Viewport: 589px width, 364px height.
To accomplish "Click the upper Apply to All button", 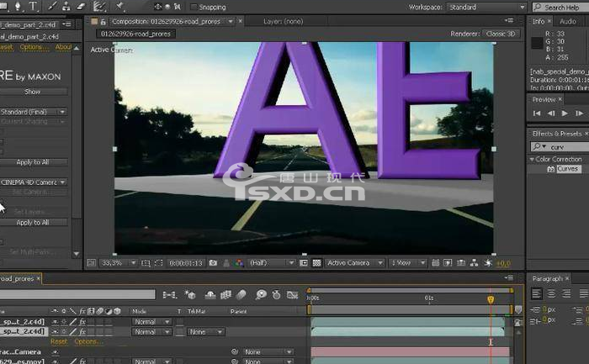I will [33, 162].
